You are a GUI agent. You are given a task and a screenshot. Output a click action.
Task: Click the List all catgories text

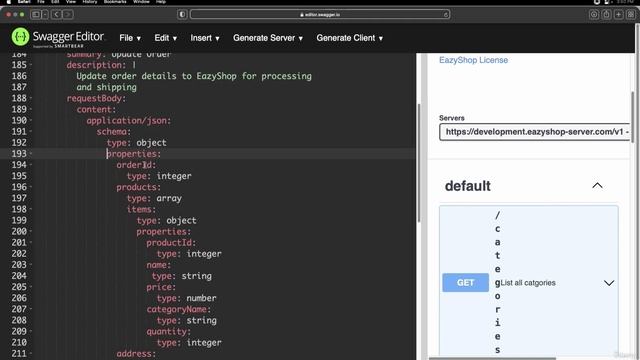(x=528, y=283)
